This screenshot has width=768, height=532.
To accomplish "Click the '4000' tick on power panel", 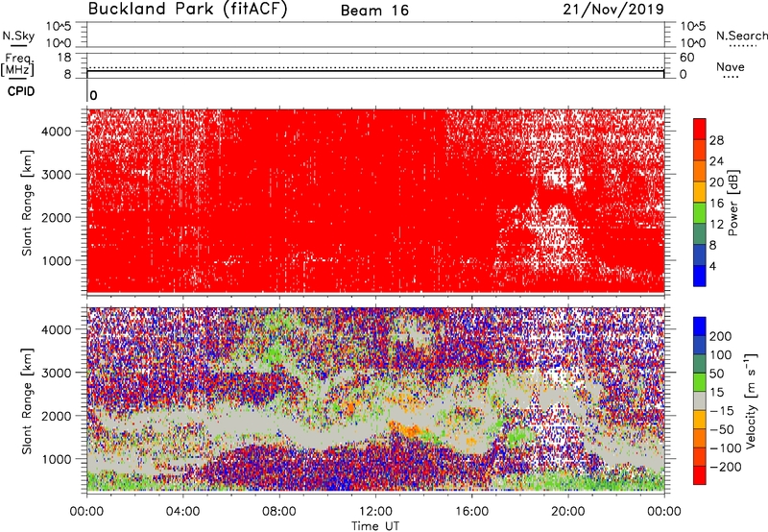I will pyautogui.click(x=57, y=132).
